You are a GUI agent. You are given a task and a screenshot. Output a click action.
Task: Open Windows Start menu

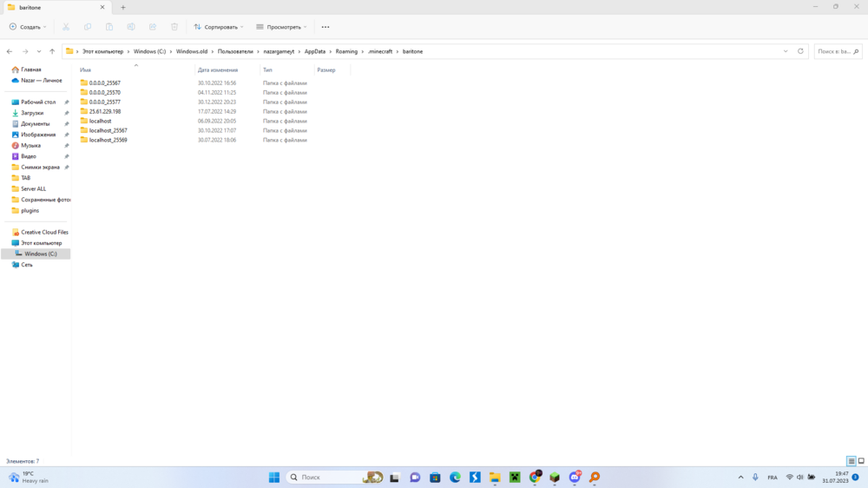[274, 477]
